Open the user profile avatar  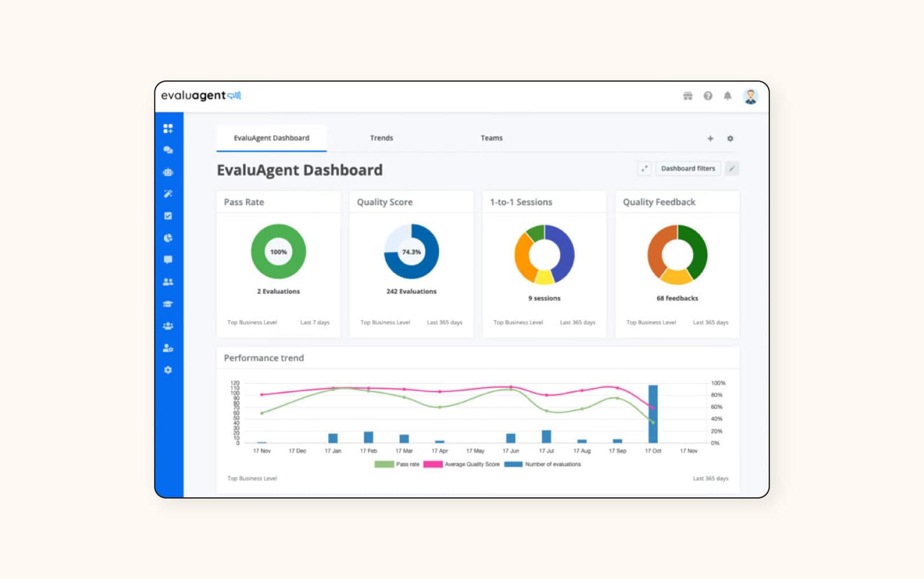click(750, 96)
